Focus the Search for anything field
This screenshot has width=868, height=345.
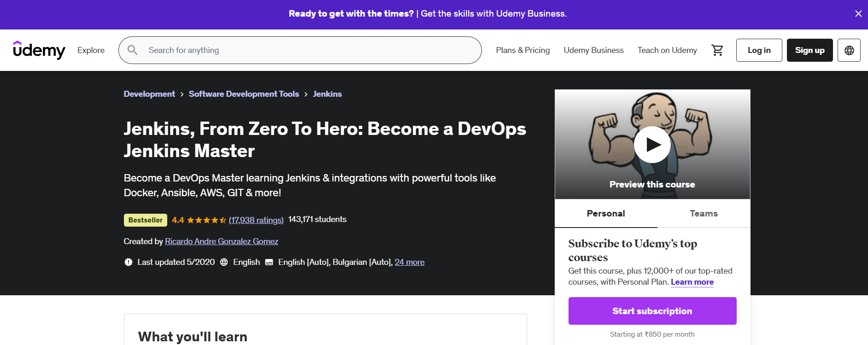pos(309,50)
